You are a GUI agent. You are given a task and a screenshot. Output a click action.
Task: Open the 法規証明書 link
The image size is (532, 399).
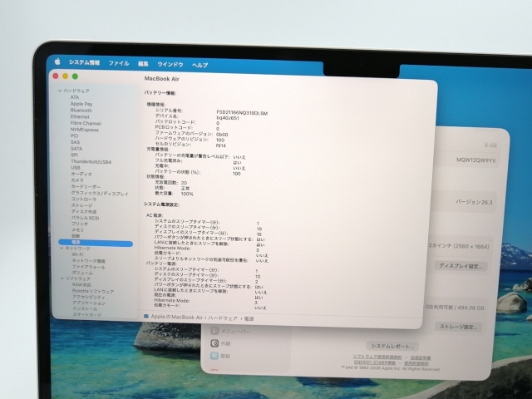pos(421,357)
